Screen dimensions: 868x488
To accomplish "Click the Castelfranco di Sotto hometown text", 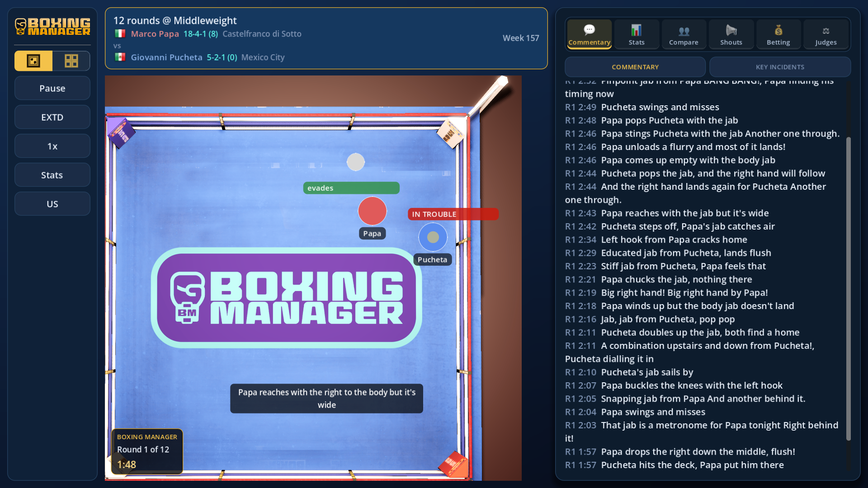I will click(x=262, y=34).
